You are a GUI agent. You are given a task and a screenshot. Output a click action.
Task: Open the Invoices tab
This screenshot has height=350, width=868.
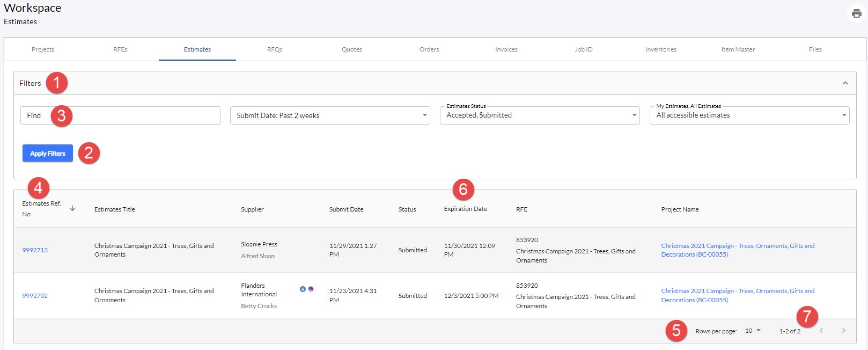click(506, 49)
